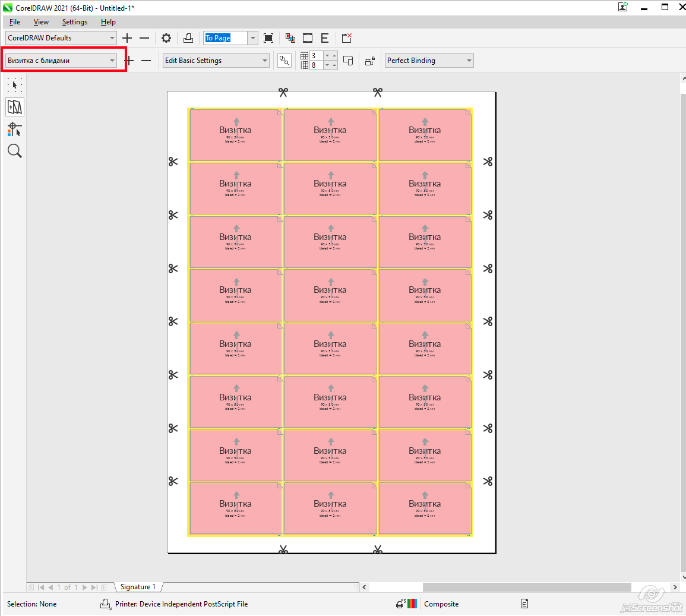The width and height of the screenshot is (686, 616).
Task: Open the Help menu
Action: (x=108, y=22)
